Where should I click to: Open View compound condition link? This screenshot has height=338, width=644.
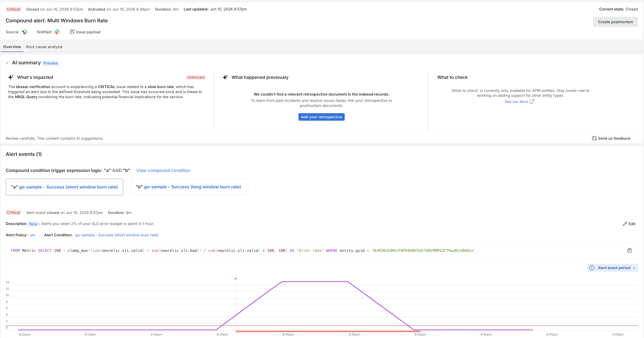[163, 171]
